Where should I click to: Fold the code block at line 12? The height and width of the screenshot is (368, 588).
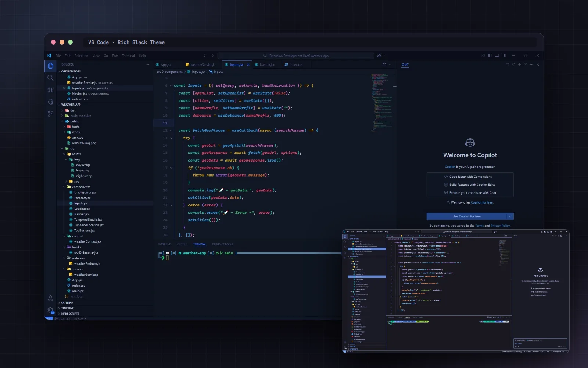click(171, 131)
